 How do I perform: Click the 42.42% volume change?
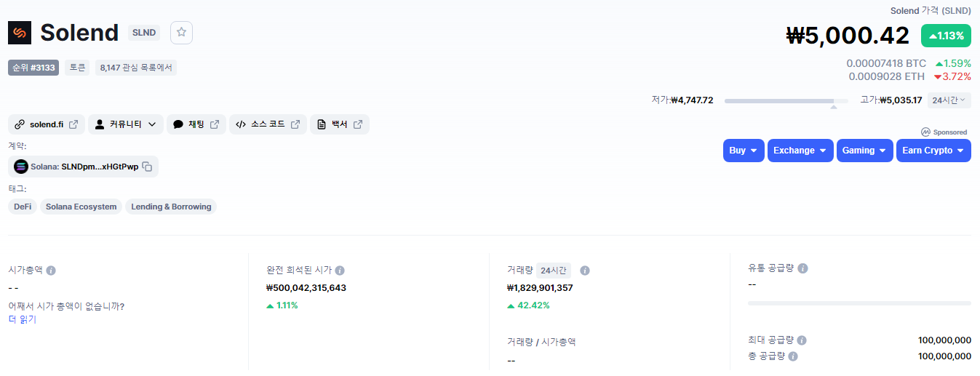click(528, 305)
